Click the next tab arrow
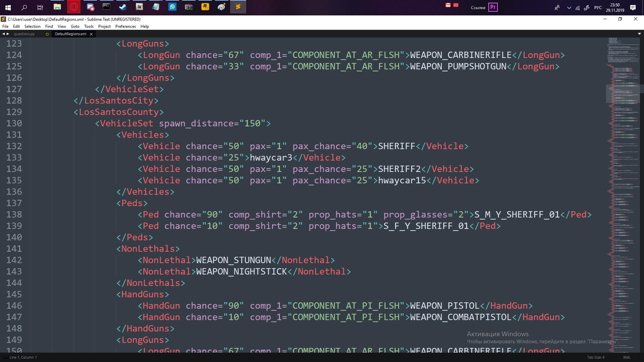 [x=8, y=34]
